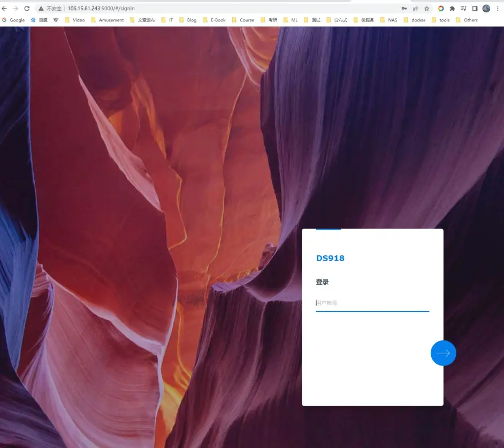504x448 pixels.
Task: Open the Google bookmark
Action: point(13,20)
